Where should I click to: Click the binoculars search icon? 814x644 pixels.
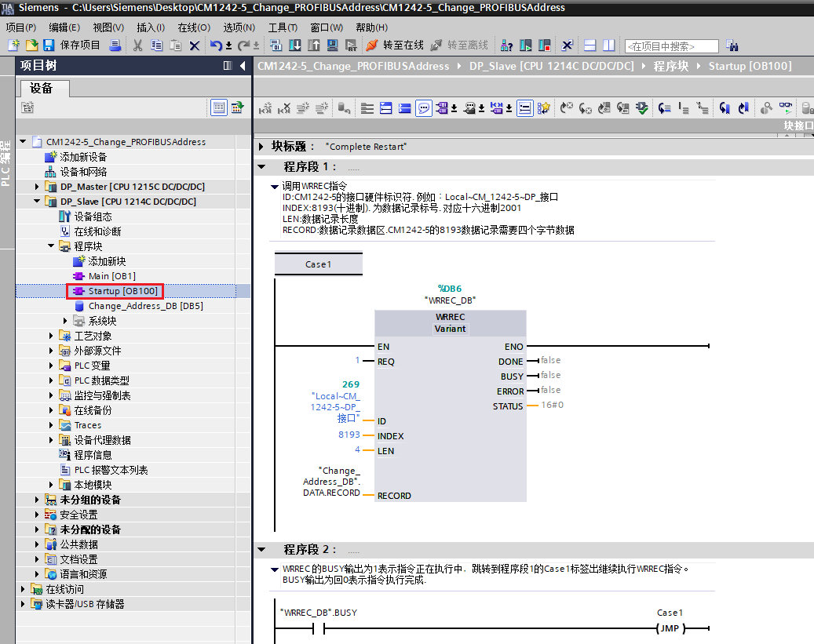click(x=732, y=45)
